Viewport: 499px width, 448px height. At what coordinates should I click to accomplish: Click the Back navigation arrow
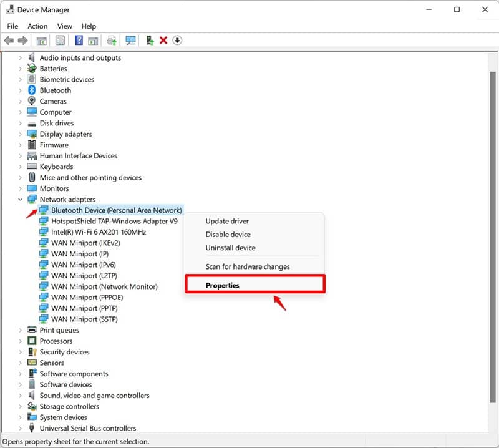[x=9, y=40]
